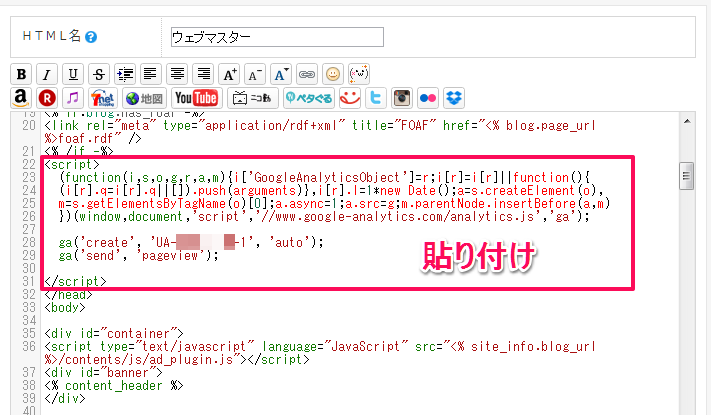Insert a Rakuten product link

point(47,98)
